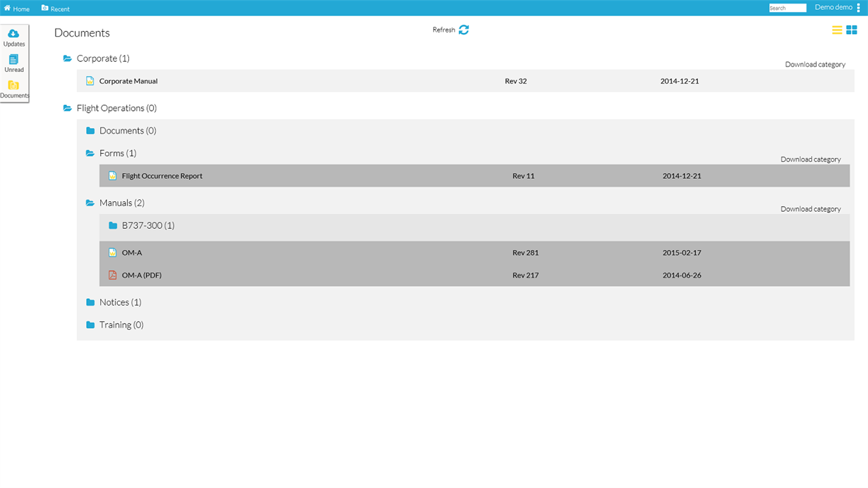Click Rev 217 revision value
The width and height of the screenshot is (868, 488).
coord(526,275)
